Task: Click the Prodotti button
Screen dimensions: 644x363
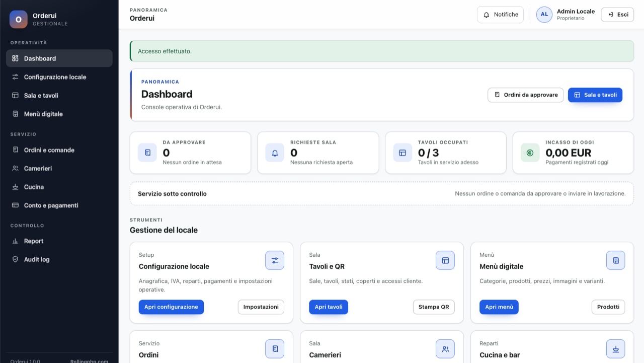Action: pyautogui.click(x=608, y=307)
